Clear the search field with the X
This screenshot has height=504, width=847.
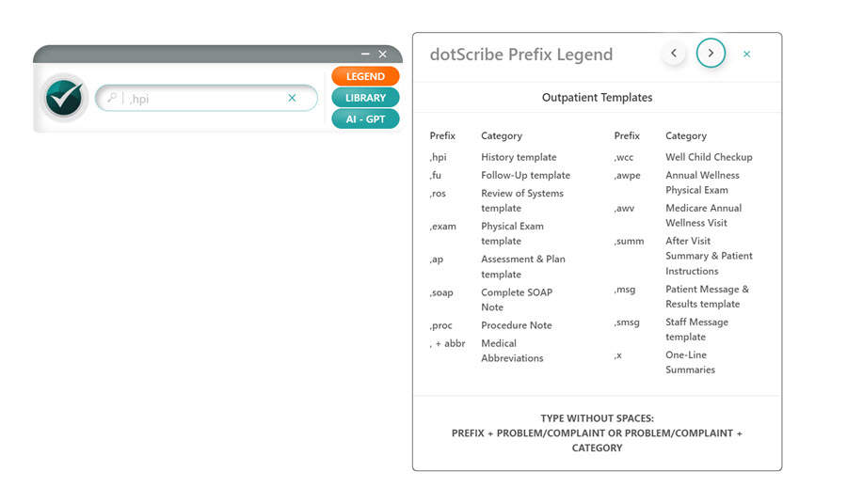click(x=293, y=98)
